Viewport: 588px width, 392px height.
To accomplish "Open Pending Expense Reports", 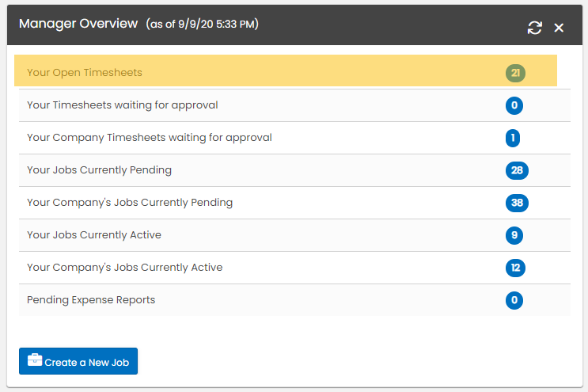I will [91, 300].
